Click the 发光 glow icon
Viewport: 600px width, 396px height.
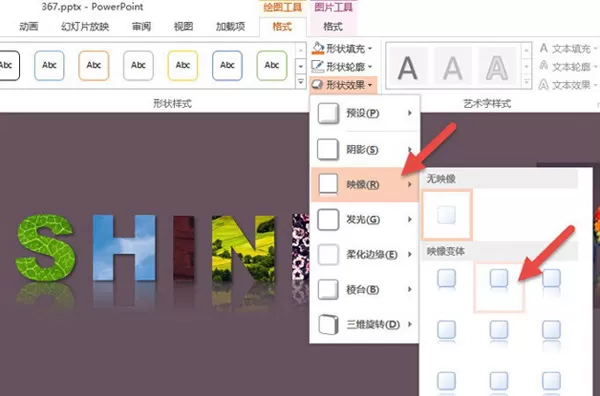point(328,219)
